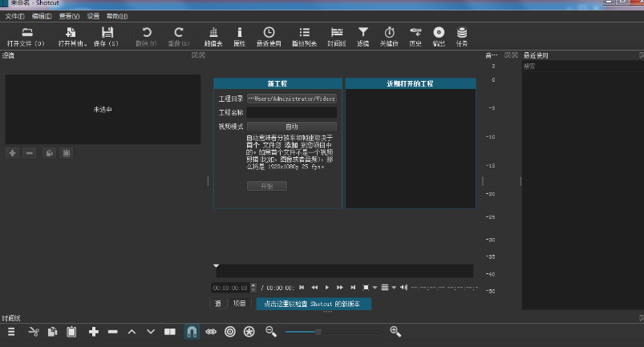644x347 pixels.
Task: Click the fast forward button
Action: (x=340, y=288)
